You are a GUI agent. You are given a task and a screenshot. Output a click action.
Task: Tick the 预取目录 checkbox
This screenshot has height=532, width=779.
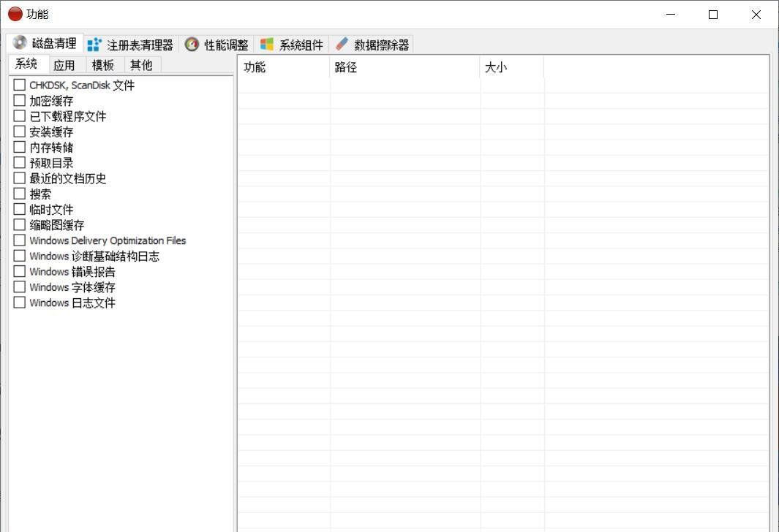[x=19, y=162]
